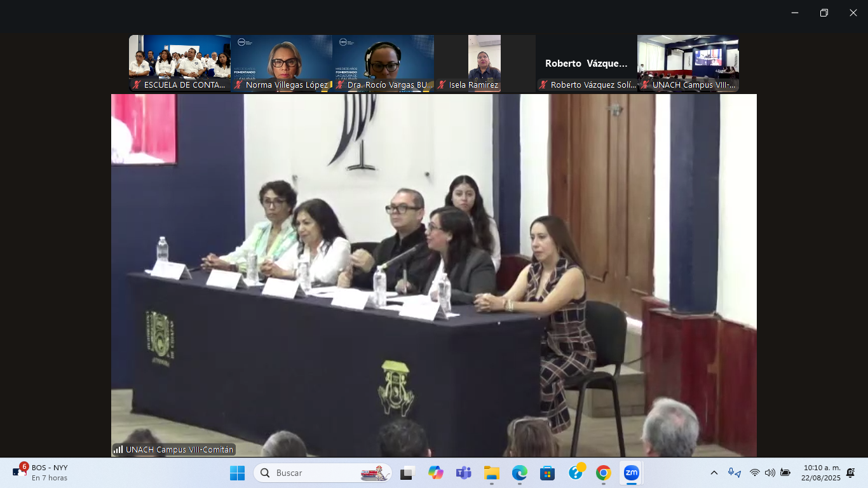Open Microsoft Store from the taskbar
The image size is (868, 488).
pos(547,473)
